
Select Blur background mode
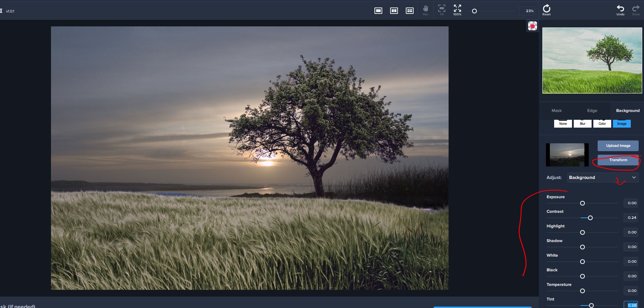(583, 123)
